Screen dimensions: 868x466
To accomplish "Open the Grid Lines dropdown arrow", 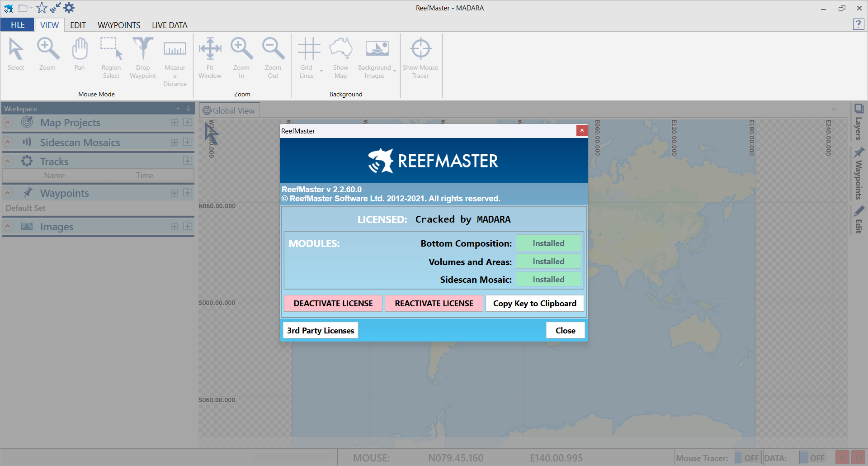I will (321, 71).
